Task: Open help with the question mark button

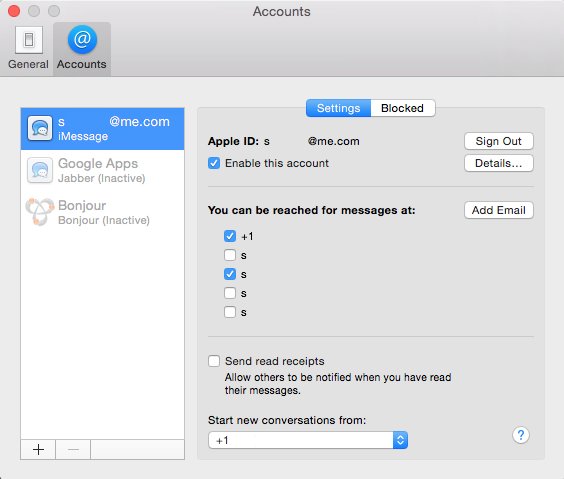Action: click(x=520, y=435)
